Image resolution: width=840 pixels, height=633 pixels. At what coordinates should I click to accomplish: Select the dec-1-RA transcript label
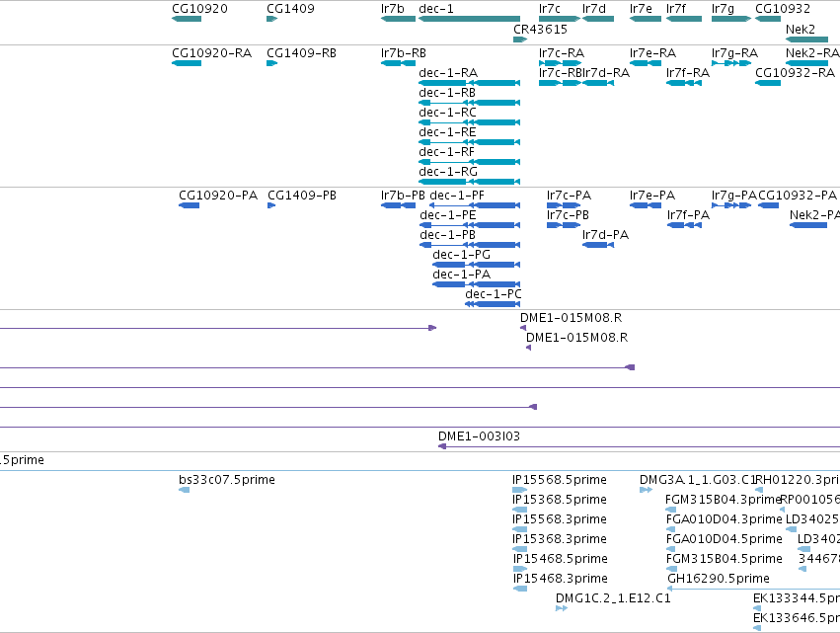(x=448, y=73)
